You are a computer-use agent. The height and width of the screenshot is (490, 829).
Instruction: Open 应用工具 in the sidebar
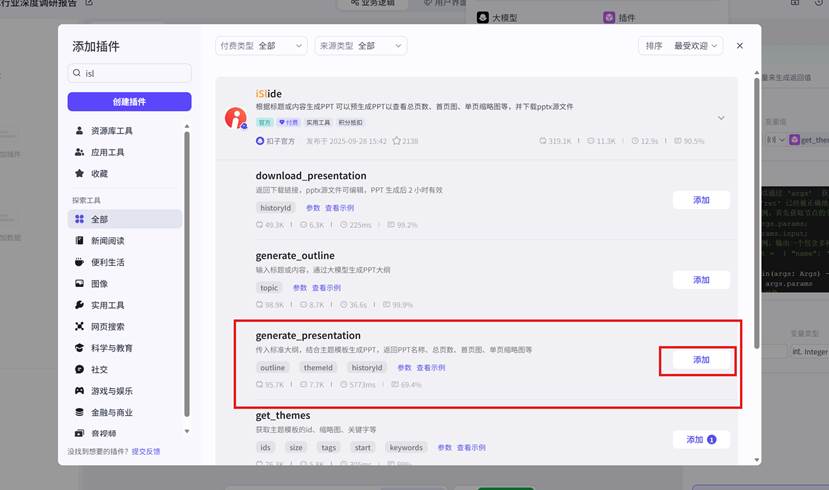tap(125, 152)
